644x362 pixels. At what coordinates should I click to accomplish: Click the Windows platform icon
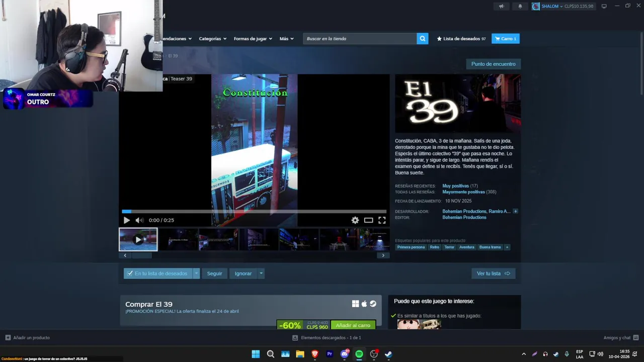click(356, 304)
